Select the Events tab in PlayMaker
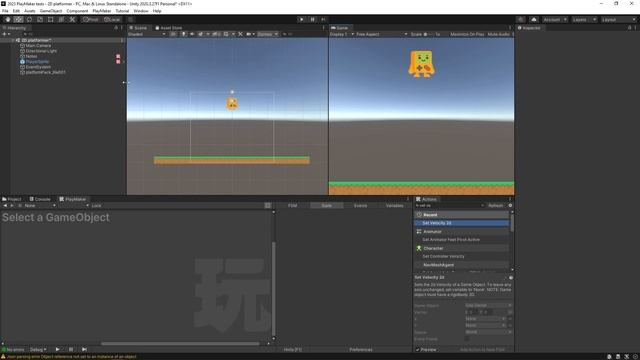The image size is (640, 360). 360,206
